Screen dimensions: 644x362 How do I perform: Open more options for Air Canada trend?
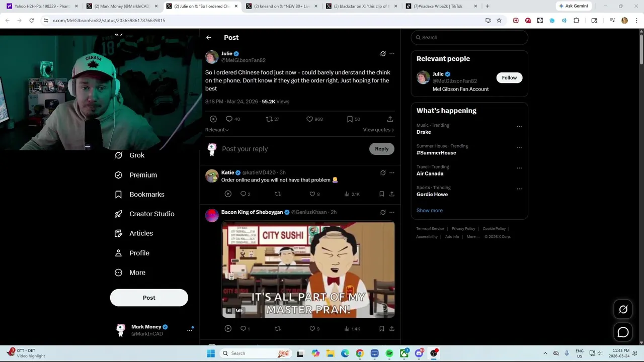[x=519, y=168]
